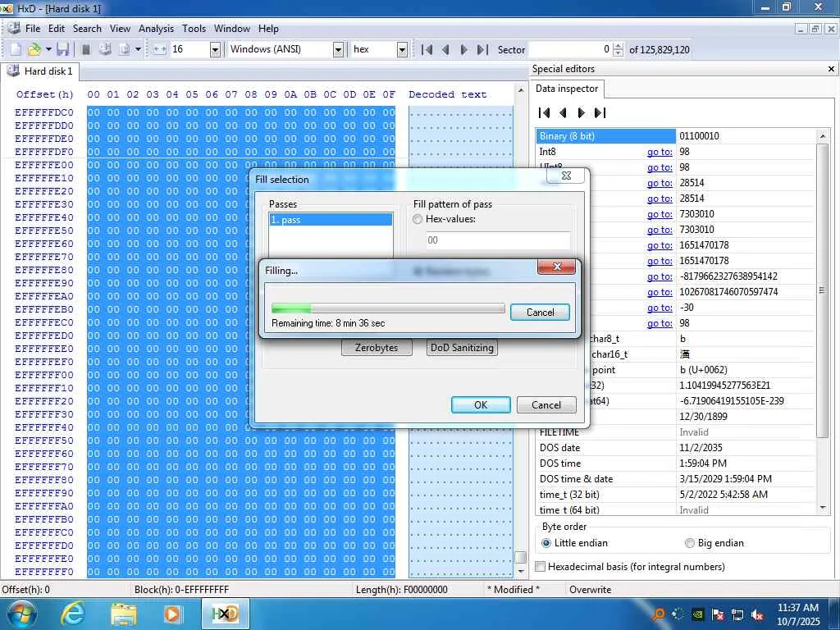Open the Analysis menu
Image resolution: width=840 pixels, height=630 pixels.
pos(156,29)
